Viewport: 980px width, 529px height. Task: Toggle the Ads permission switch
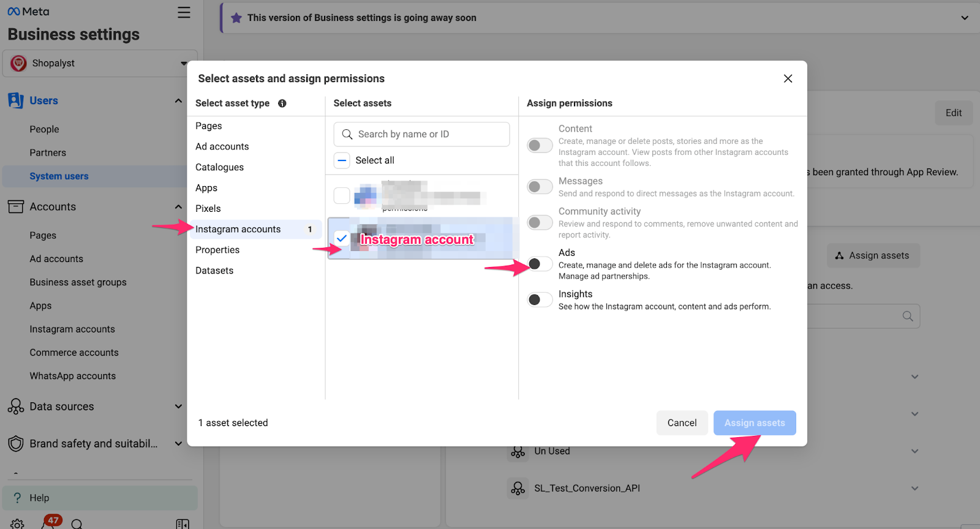click(540, 264)
